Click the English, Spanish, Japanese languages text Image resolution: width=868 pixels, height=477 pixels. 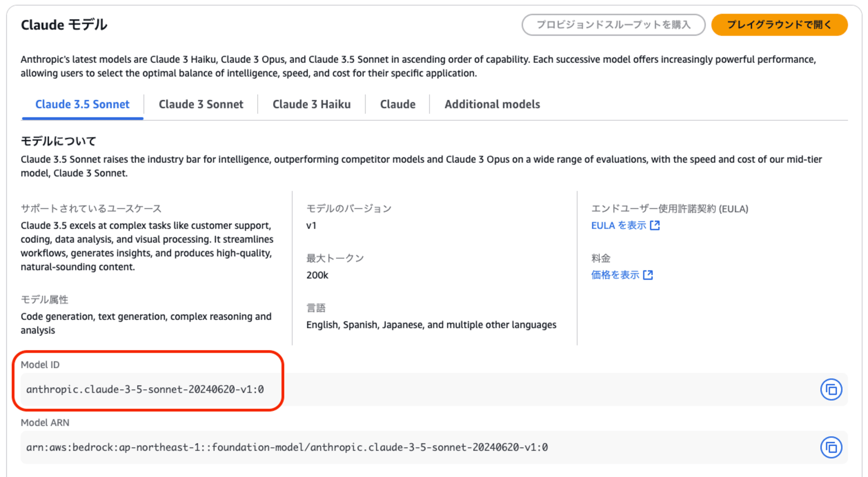click(431, 325)
